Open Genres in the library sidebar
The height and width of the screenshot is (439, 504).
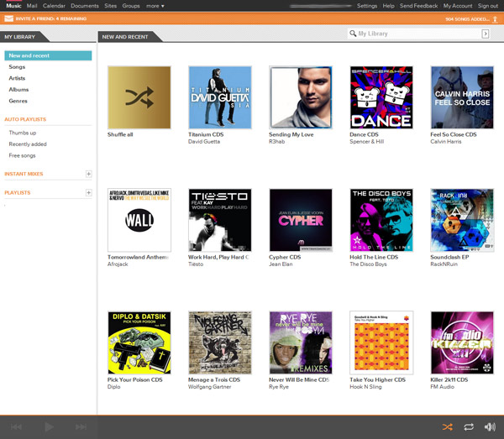point(18,101)
